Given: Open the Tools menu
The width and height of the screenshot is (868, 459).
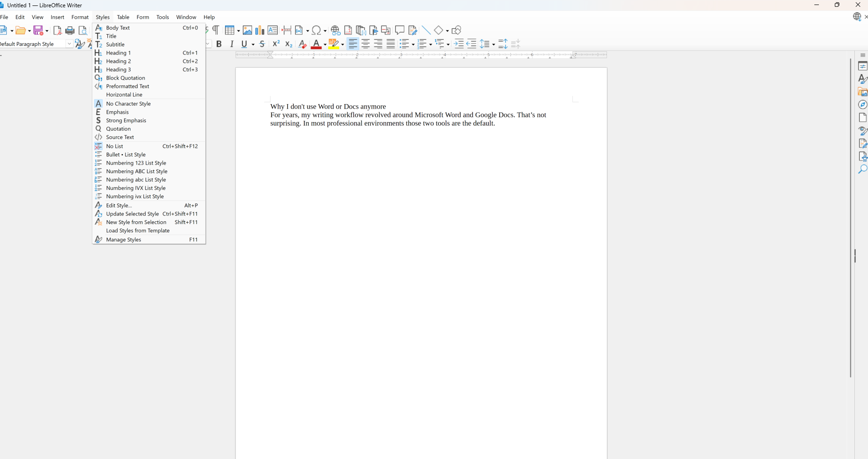Looking at the screenshot, I should point(163,17).
